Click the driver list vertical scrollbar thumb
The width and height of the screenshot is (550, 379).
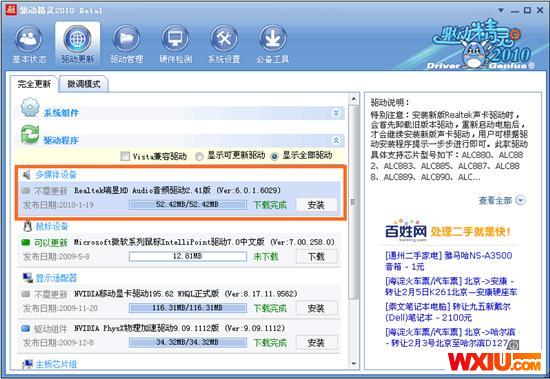tap(354, 202)
